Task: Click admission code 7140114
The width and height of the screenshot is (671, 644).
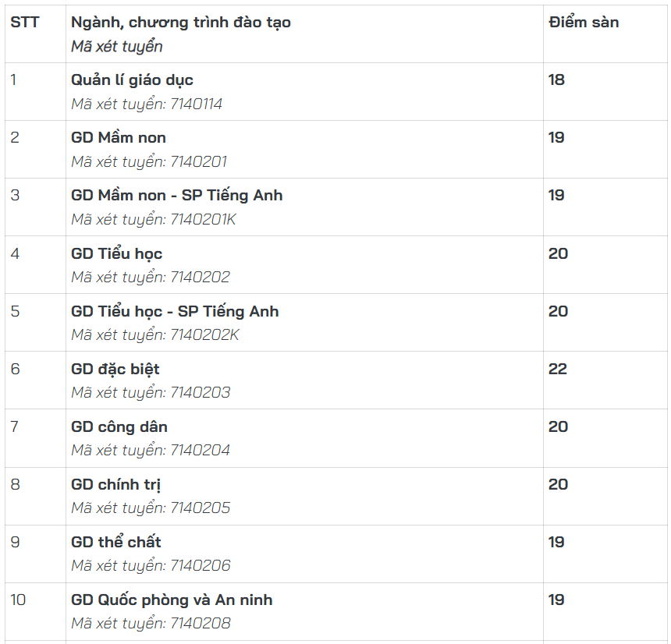Action: point(196,104)
